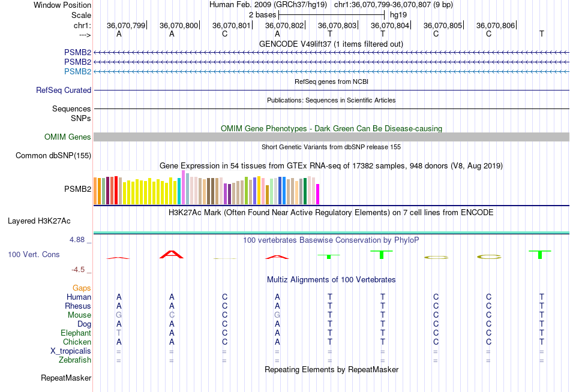570x392 pixels.
Task: Click the SNPs label under Sequences
Action: [x=81, y=118]
